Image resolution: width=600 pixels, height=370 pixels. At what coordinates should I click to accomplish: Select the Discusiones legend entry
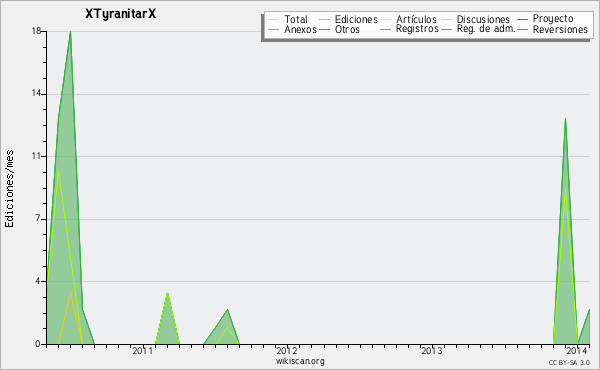(x=483, y=19)
